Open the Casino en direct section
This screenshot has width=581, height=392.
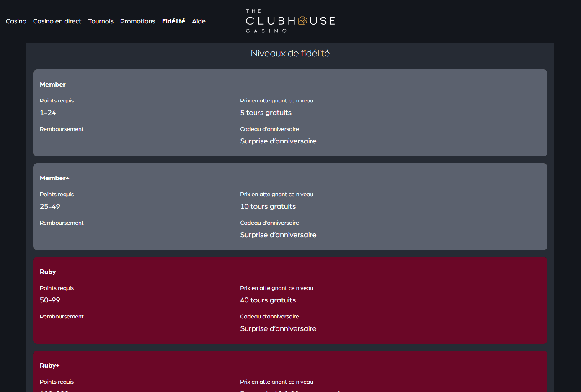pos(57,21)
